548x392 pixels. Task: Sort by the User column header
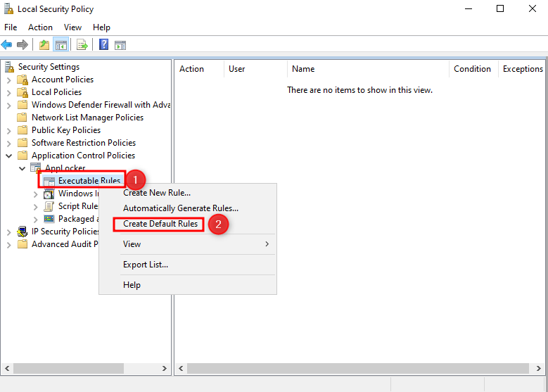point(255,69)
